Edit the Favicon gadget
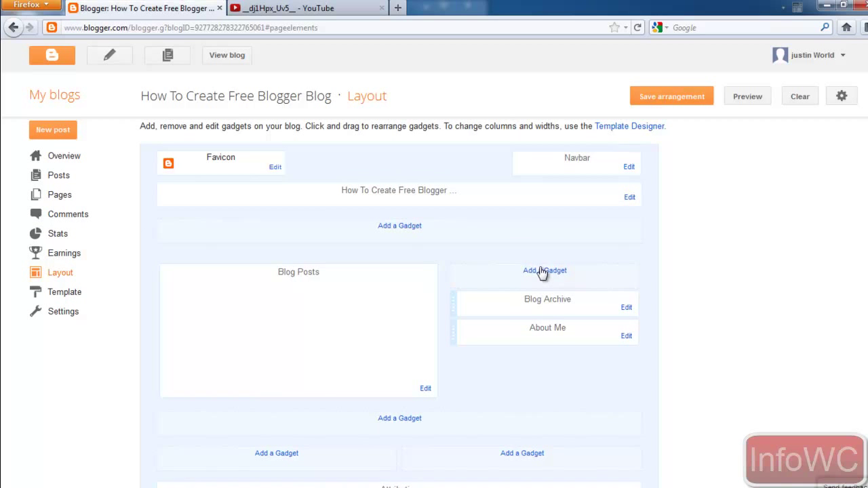This screenshot has height=488, width=868. click(x=275, y=167)
